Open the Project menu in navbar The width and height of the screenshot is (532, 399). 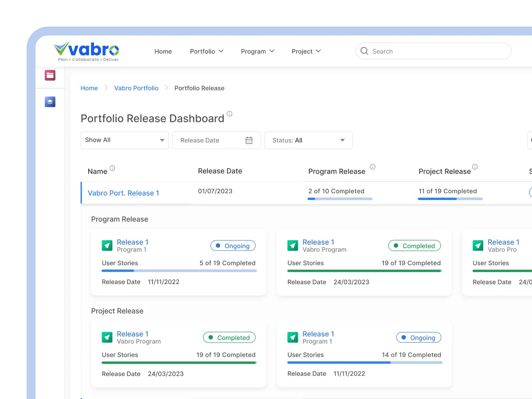(x=306, y=51)
